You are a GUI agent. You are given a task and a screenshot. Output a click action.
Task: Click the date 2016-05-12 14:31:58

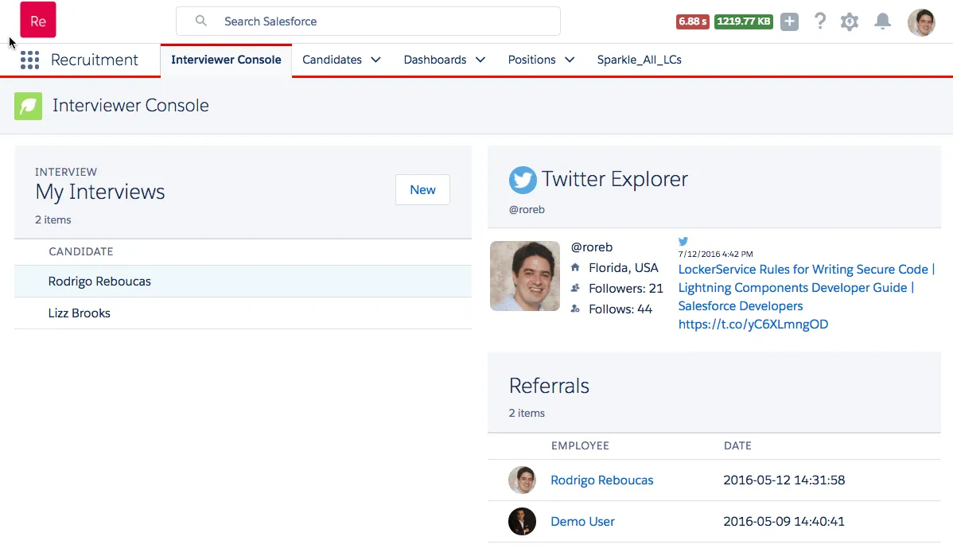(784, 480)
